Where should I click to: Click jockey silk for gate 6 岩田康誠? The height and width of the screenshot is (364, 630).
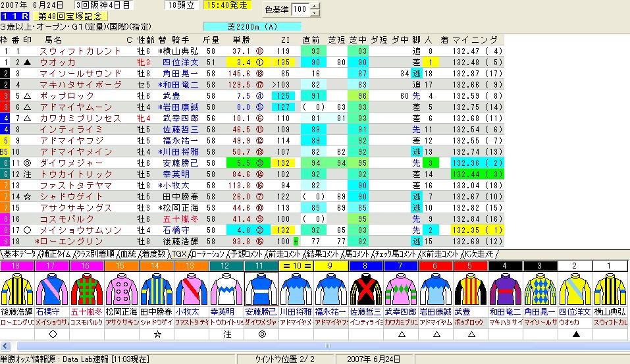coord(436,289)
